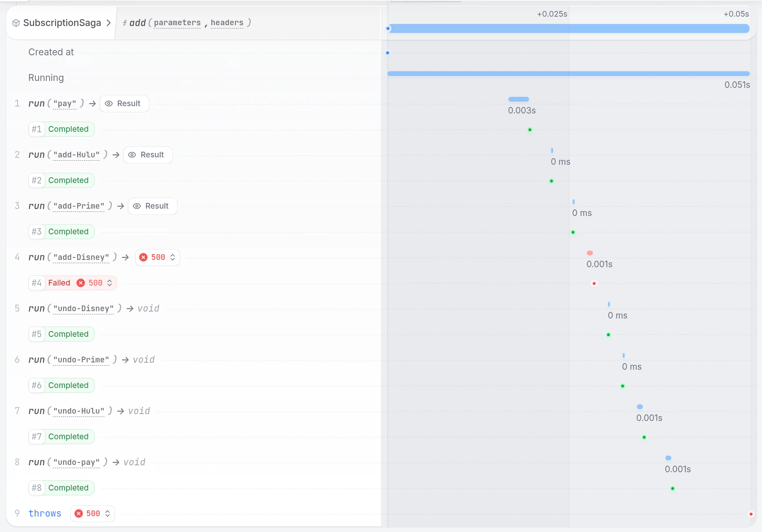Click the #5 Completed green timeline dot
Image resolution: width=762 pixels, height=532 pixels.
[x=608, y=335]
